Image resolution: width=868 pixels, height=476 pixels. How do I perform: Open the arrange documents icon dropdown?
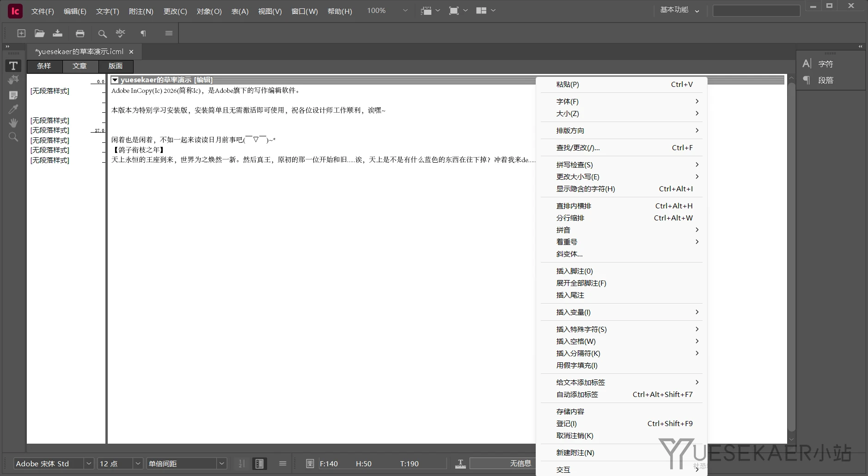485,11
